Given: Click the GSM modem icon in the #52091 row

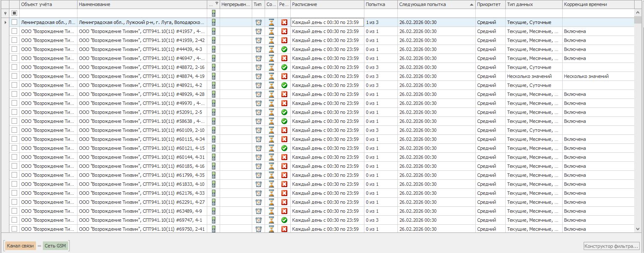Looking at the screenshot, I should pos(214,112).
